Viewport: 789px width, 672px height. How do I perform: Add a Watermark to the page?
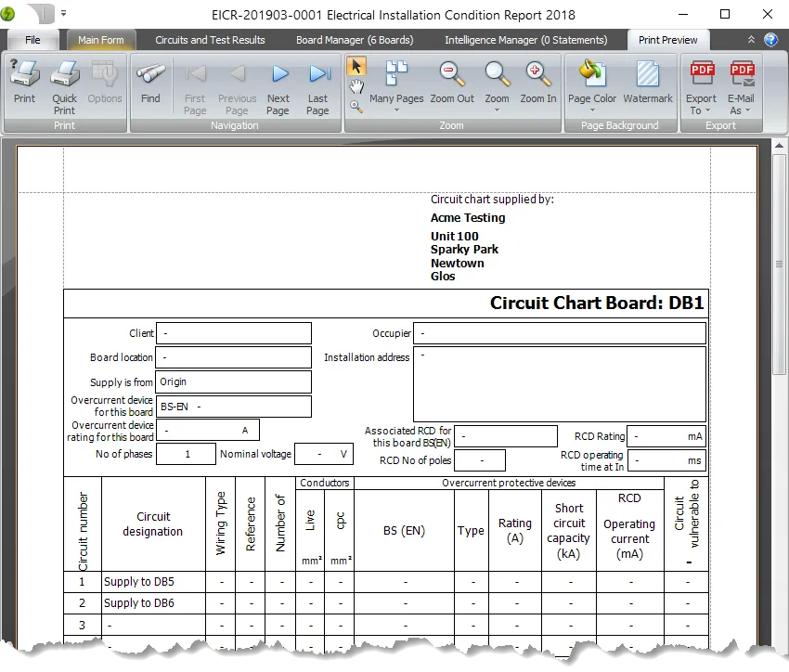point(647,84)
